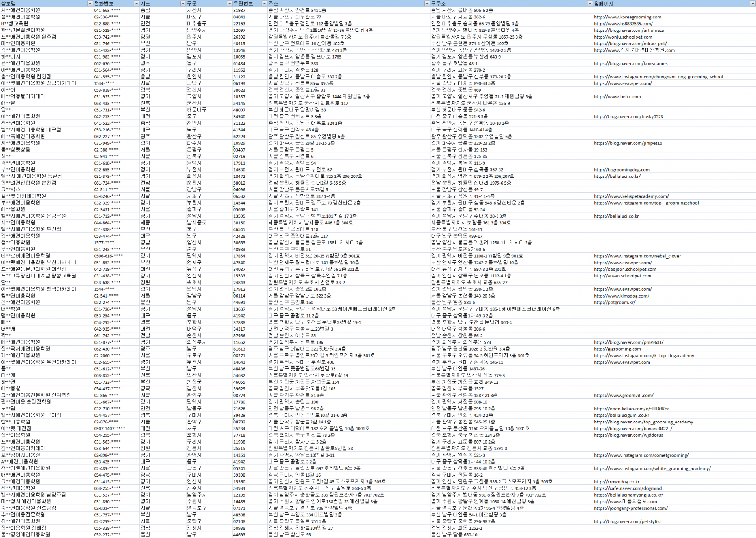Click the petgroom.kr link
The height and width of the screenshot is (538, 756).
pyautogui.click(x=614, y=303)
